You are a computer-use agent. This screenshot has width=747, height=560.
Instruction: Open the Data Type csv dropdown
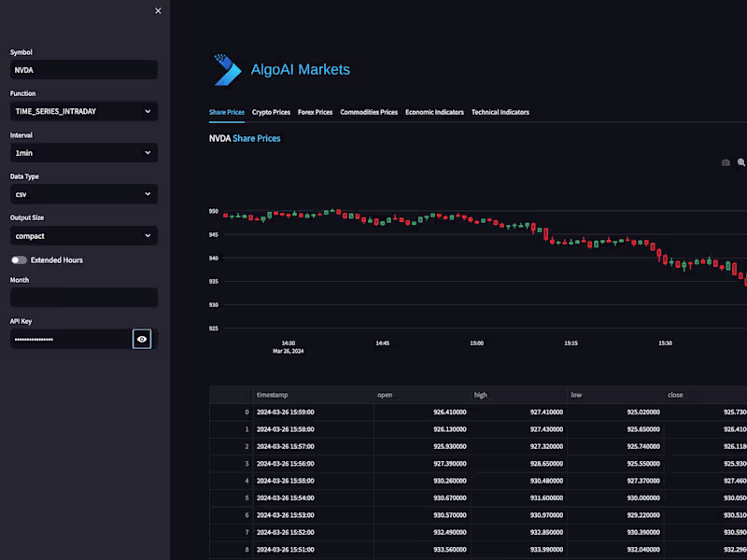tap(84, 194)
